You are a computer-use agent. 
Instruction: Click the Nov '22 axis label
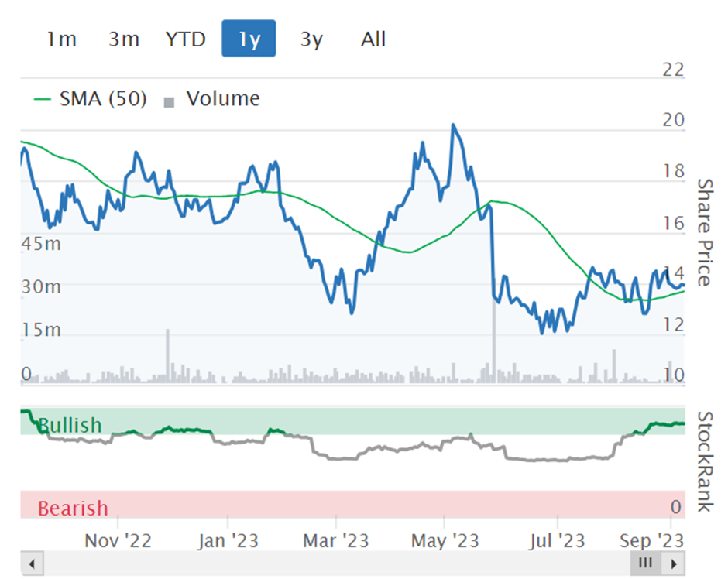coord(118,540)
